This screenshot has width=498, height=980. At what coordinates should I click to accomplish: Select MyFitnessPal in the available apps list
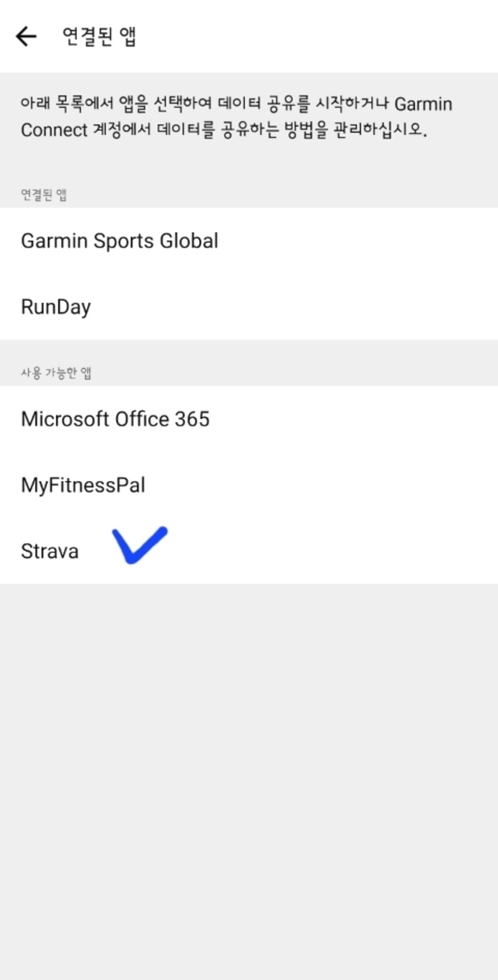click(x=83, y=485)
